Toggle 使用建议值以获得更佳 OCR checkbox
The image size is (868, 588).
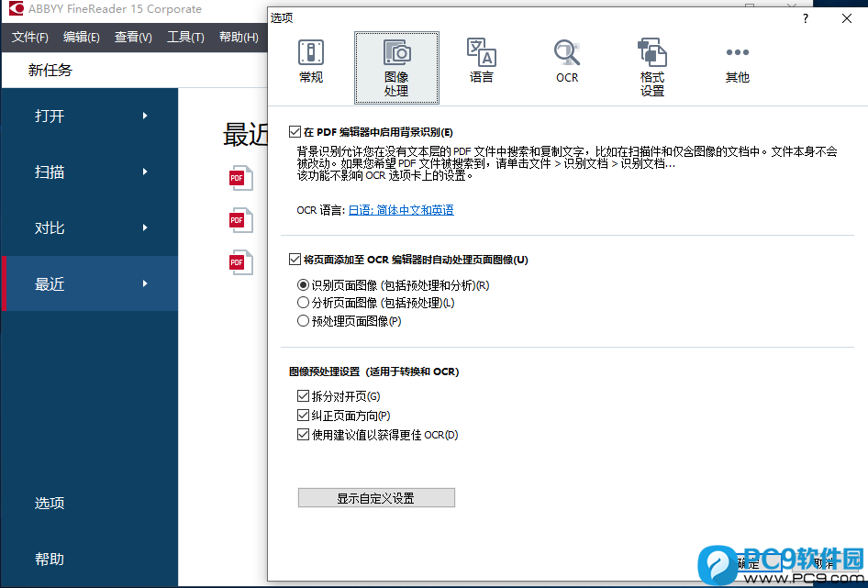(x=303, y=435)
